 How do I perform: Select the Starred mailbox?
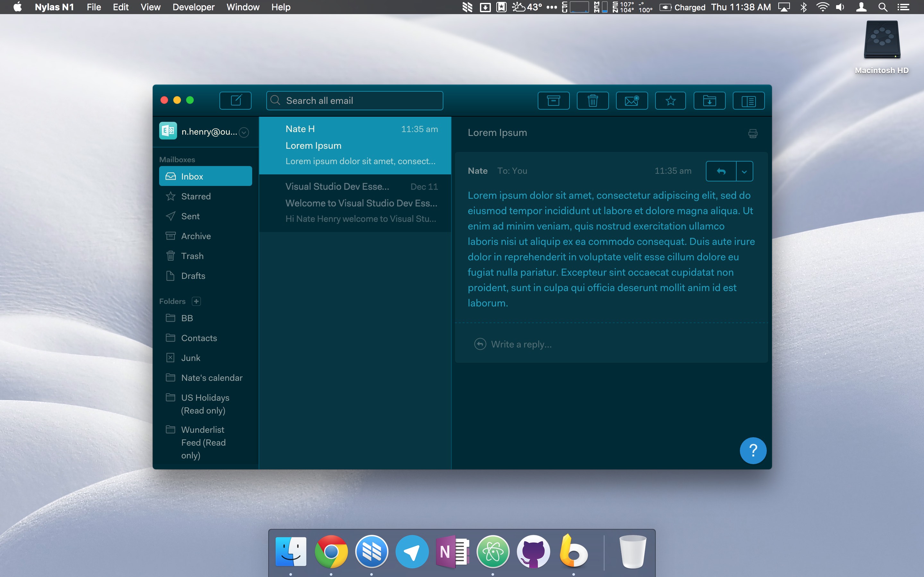[195, 196]
